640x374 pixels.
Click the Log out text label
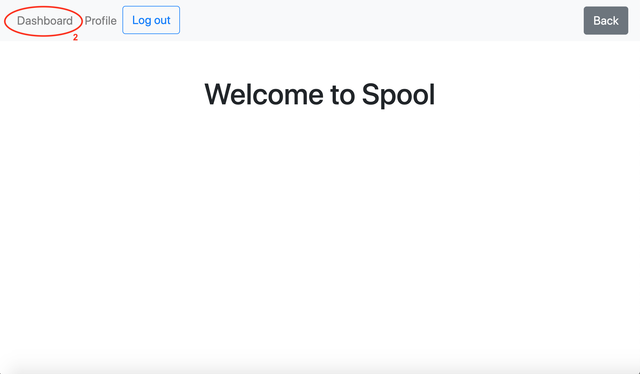coord(151,20)
